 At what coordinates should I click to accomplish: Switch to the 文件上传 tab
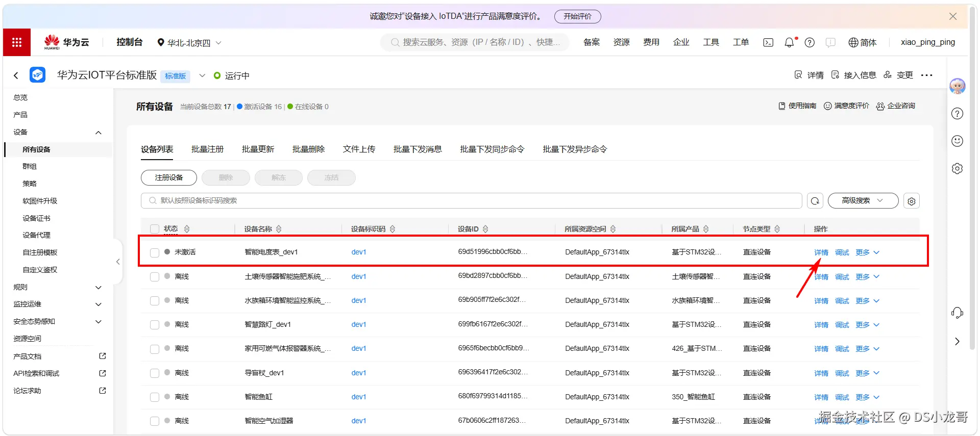tap(359, 149)
